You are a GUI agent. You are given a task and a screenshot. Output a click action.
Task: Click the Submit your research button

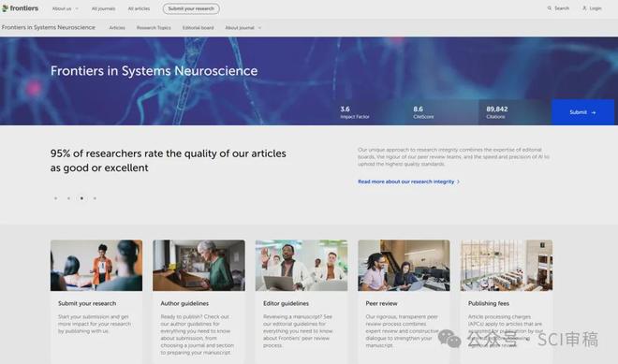click(x=191, y=8)
